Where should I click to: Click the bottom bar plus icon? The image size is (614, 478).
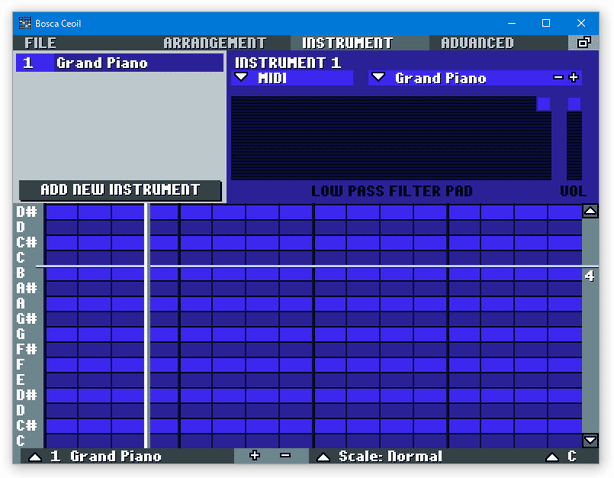point(255,456)
